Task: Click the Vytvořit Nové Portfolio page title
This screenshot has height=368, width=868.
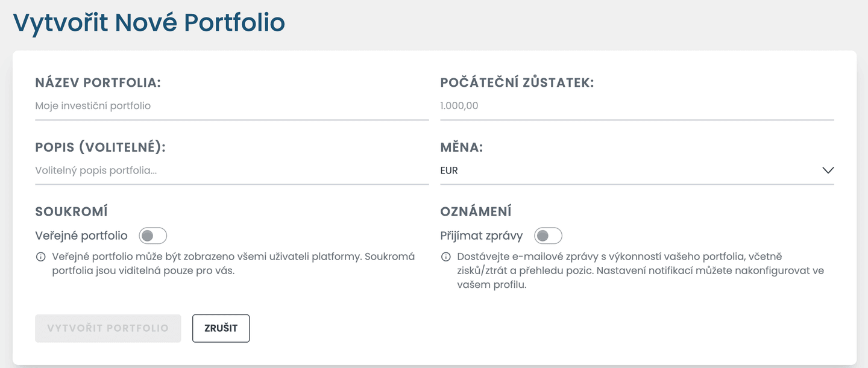Action: click(x=148, y=22)
